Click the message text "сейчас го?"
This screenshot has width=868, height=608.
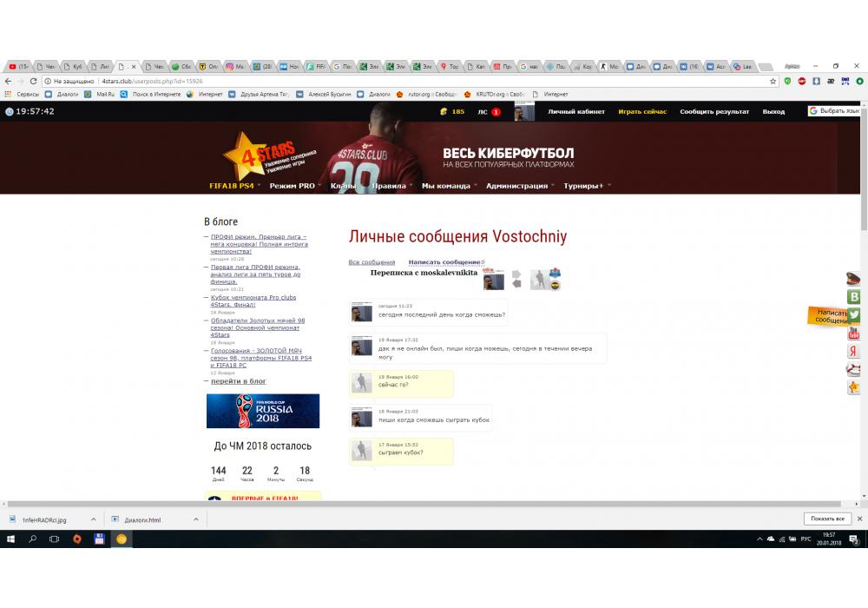(393, 385)
